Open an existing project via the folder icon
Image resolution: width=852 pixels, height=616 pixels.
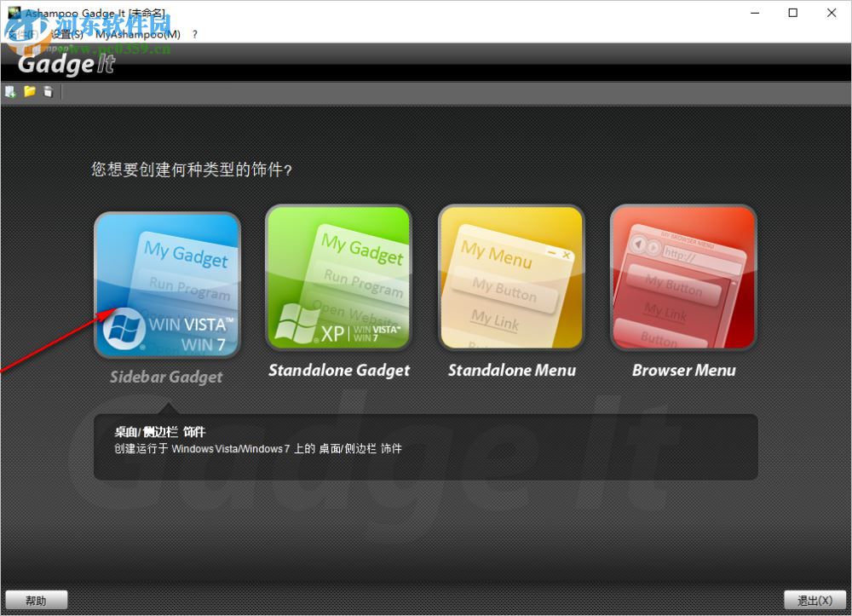click(x=29, y=91)
